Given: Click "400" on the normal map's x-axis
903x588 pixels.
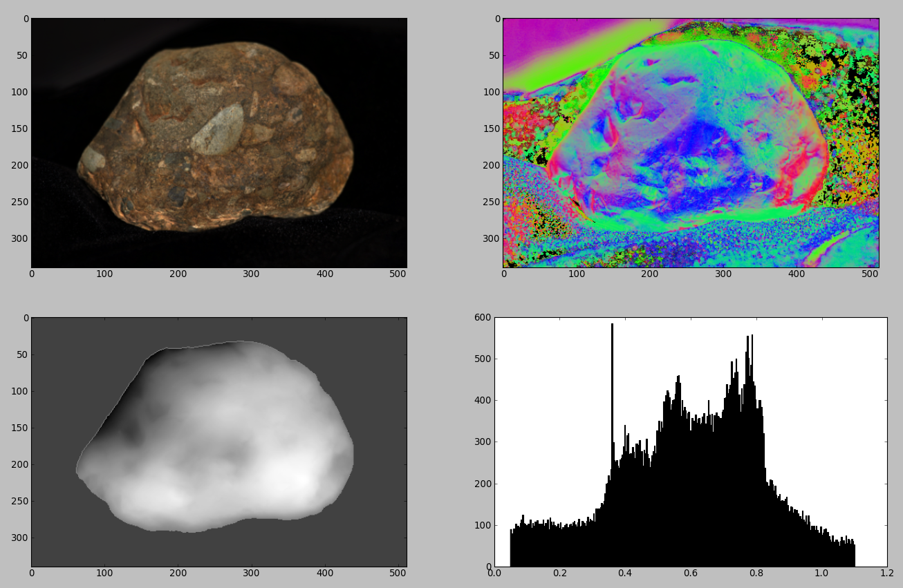Looking at the screenshot, I should click(x=797, y=274).
